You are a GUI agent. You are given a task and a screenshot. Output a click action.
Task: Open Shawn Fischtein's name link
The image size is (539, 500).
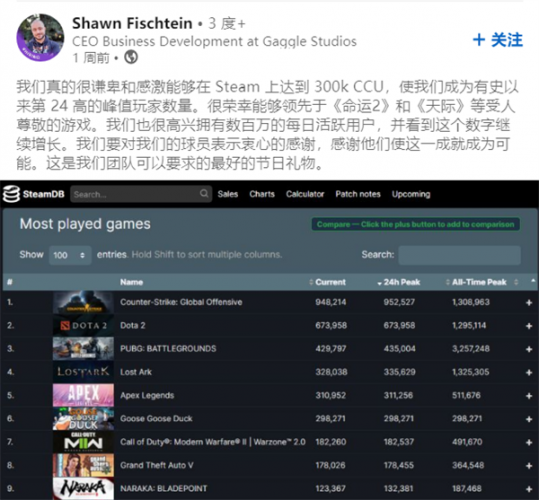tap(132, 23)
